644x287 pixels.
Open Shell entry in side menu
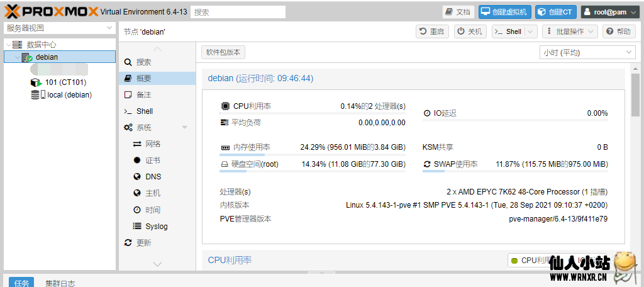pos(157,111)
